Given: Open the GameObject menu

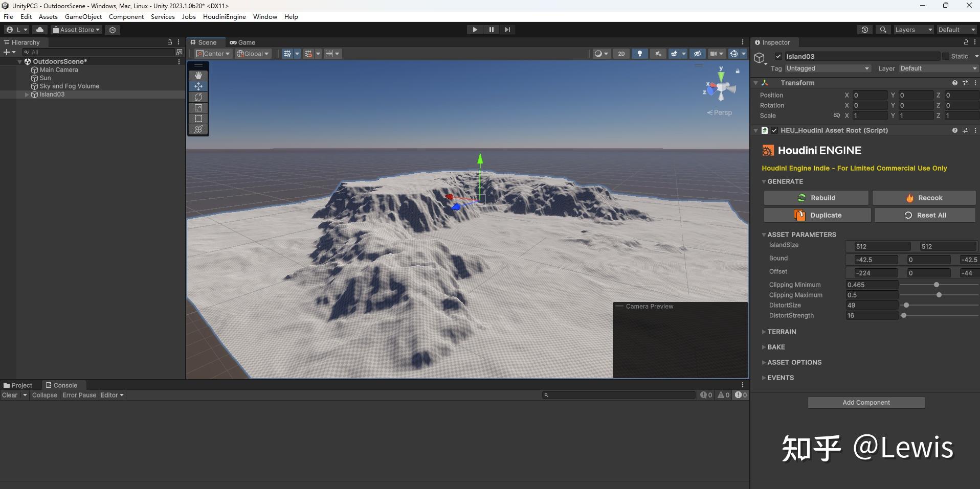Looking at the screenshot, I should click(83, 16).
